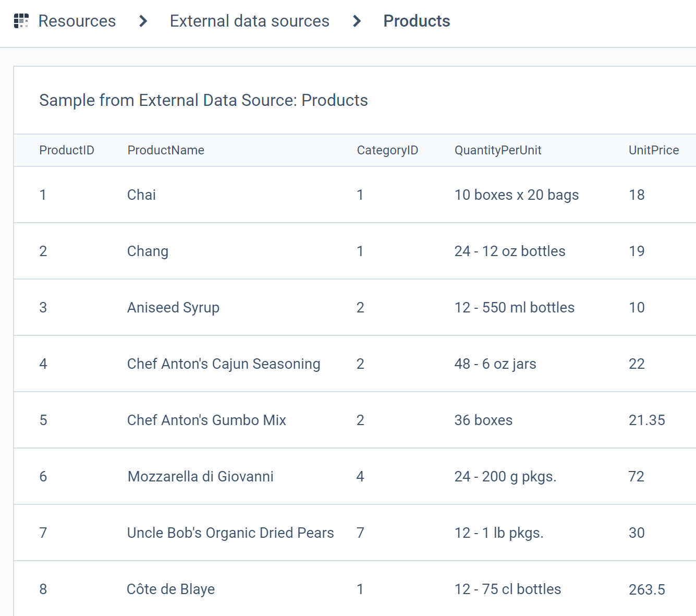This screenshot has width=696, height=616.
Task: Click the 10 boxes x 20 bags cell
Action: [516, 195]
